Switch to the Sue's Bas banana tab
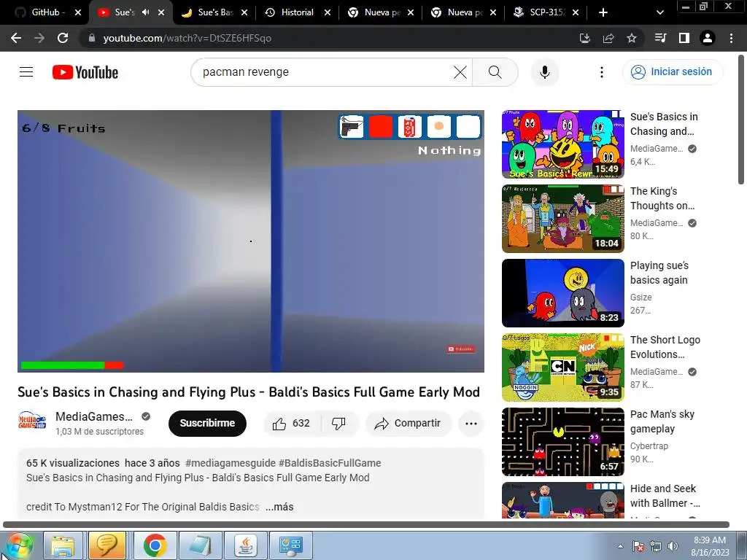Screen dimensions: 747x560 click(214, 12)
